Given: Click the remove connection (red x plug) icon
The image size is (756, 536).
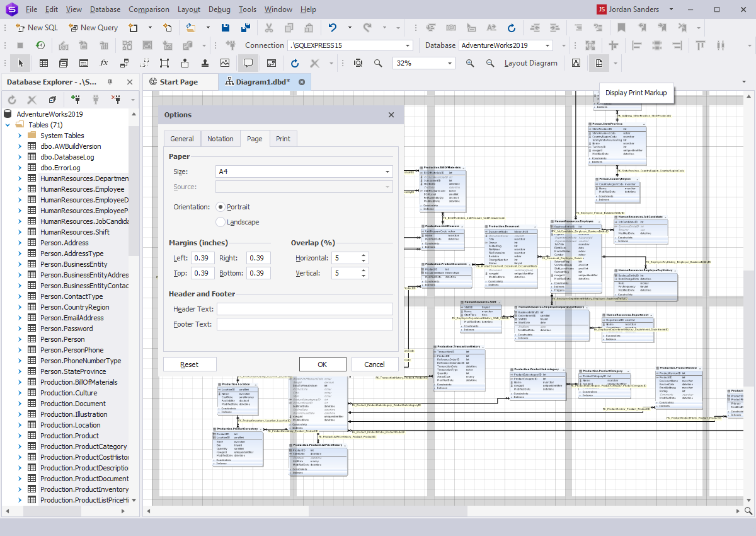Looking at the screenshot, I should coord(116,100).
